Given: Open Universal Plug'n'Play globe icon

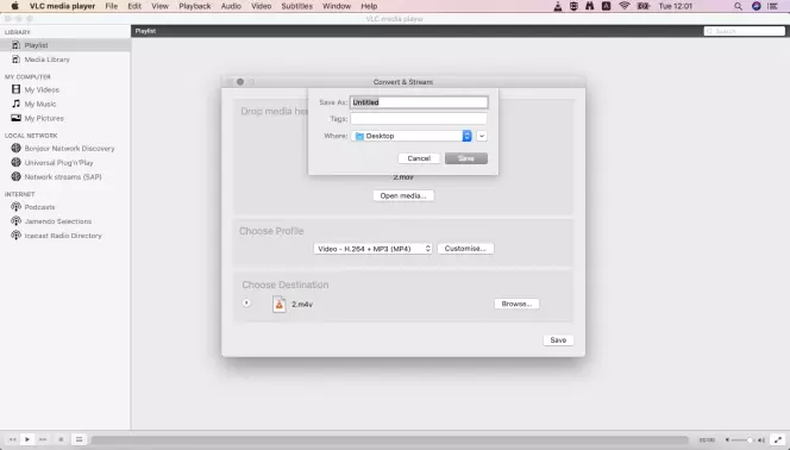Looking at the screenshot, I should (16, 162).
